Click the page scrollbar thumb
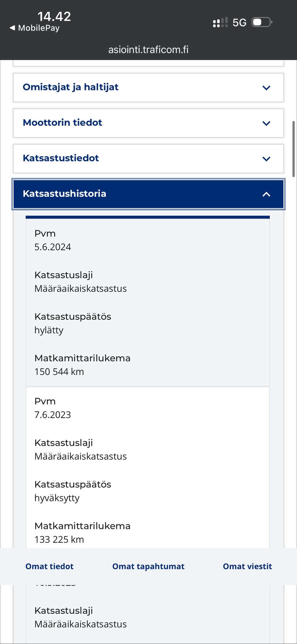This screenshot has height=644, width=297. [x=293, y=149]
